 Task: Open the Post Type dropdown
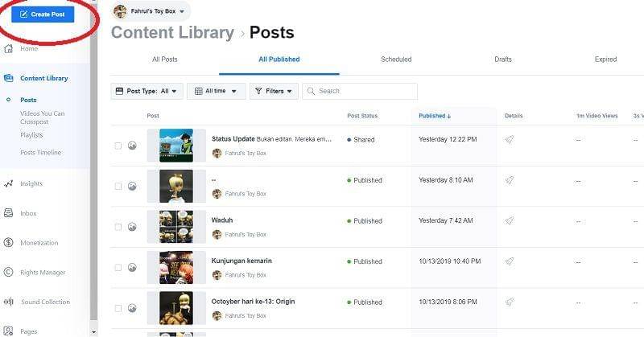147,92
